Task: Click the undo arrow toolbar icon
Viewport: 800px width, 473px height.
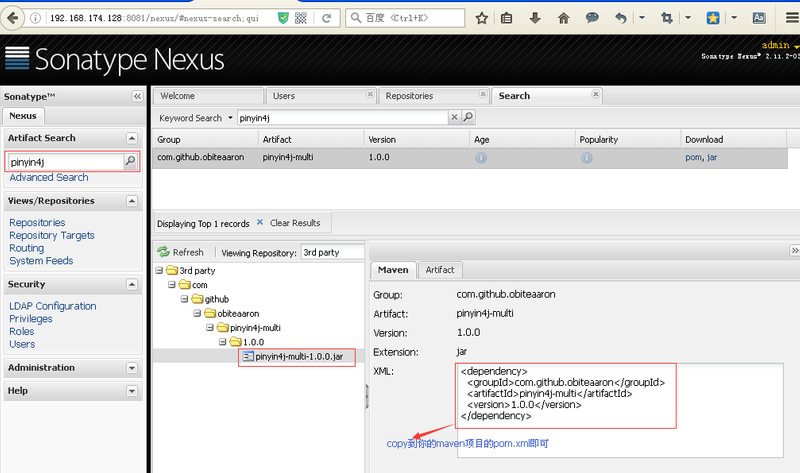Action: tap(620, 18)
